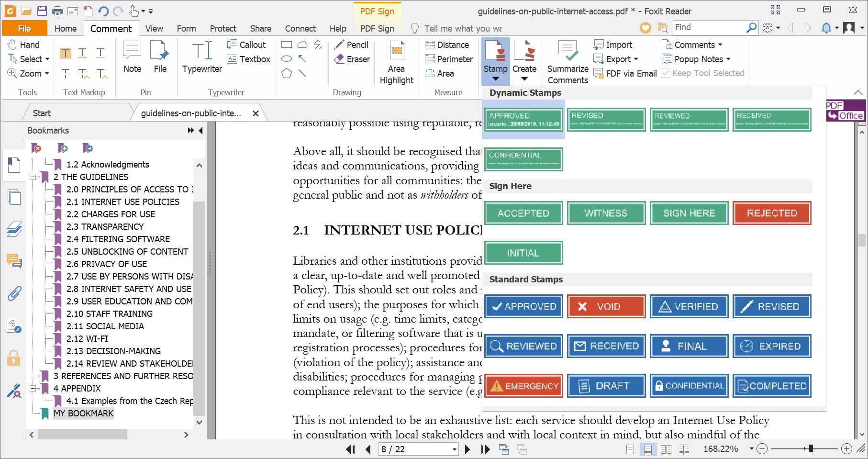Select the Rectangle drawing tool

287,45
